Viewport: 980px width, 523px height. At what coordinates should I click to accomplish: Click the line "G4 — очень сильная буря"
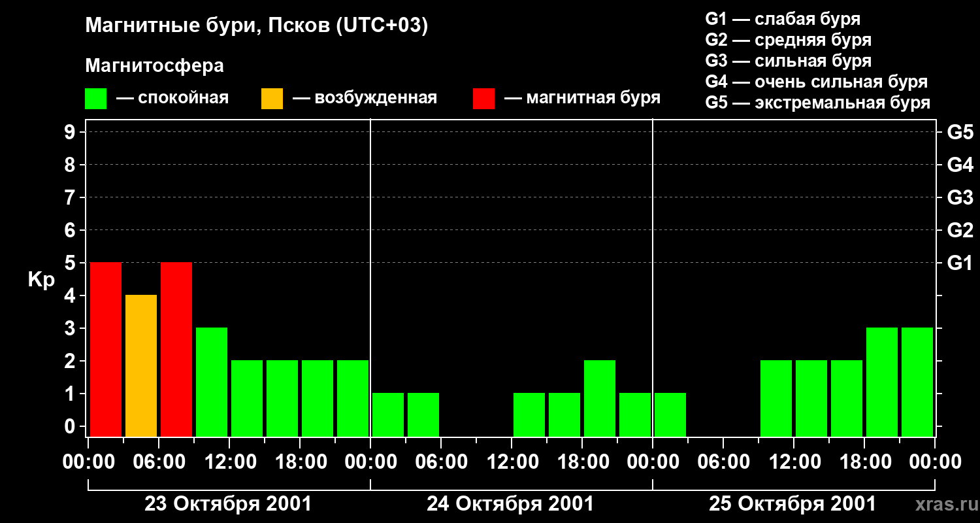point(817,82)
